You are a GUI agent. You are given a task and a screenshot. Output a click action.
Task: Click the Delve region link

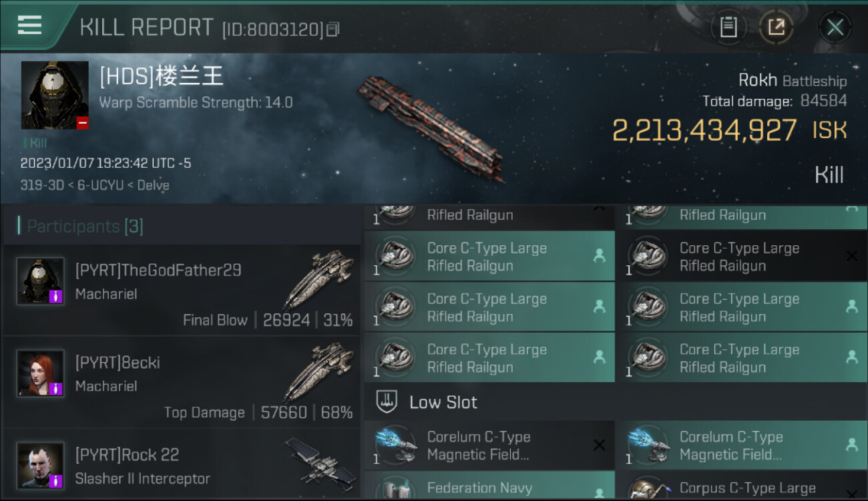click(154, 185)
